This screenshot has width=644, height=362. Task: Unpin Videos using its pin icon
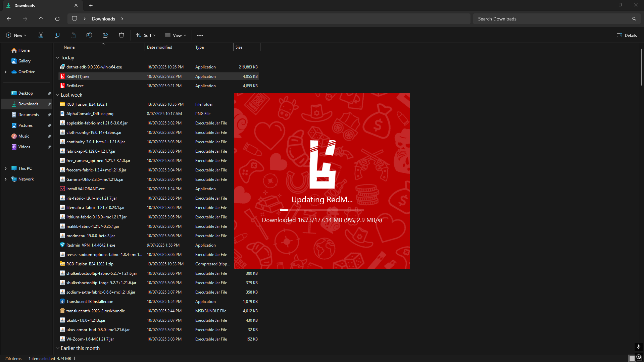[49, 147]
